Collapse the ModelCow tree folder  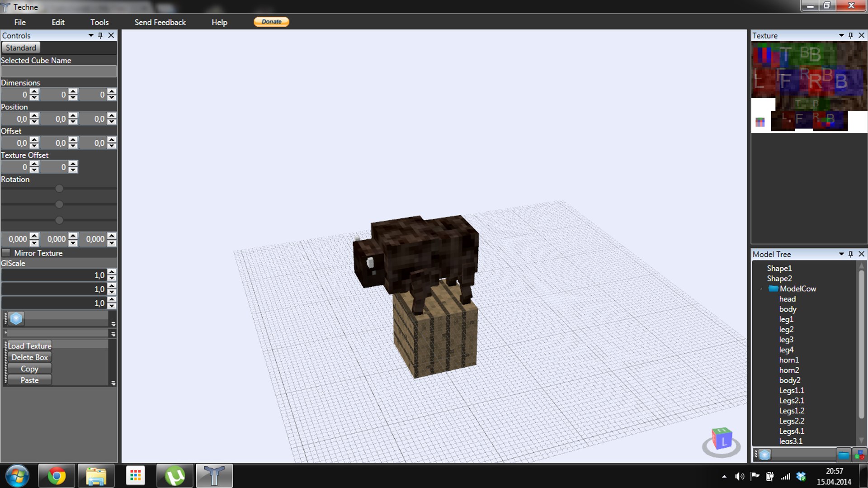click(761, 289)
